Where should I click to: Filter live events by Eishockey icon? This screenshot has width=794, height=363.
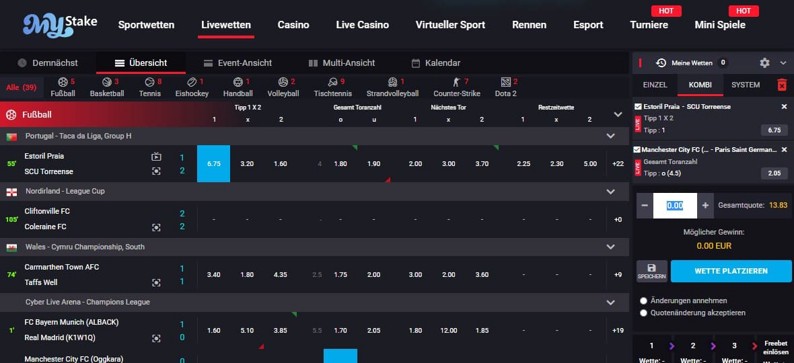192,82
